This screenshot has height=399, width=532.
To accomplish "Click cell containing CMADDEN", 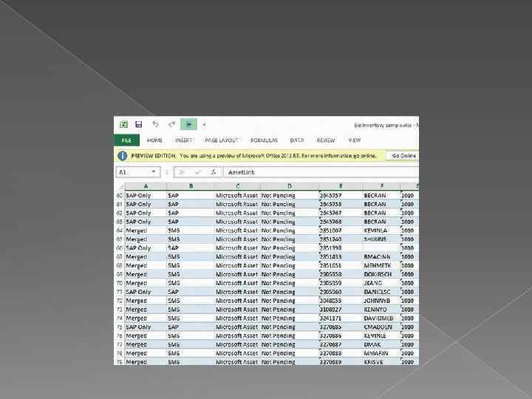I will click(x=382, y=327).
